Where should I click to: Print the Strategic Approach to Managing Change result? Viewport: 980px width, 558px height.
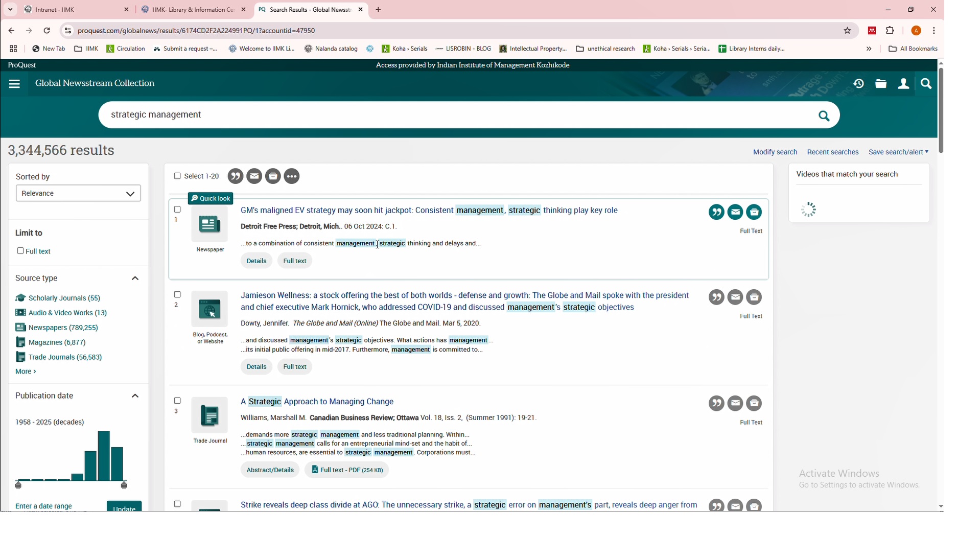coord(754,404)
